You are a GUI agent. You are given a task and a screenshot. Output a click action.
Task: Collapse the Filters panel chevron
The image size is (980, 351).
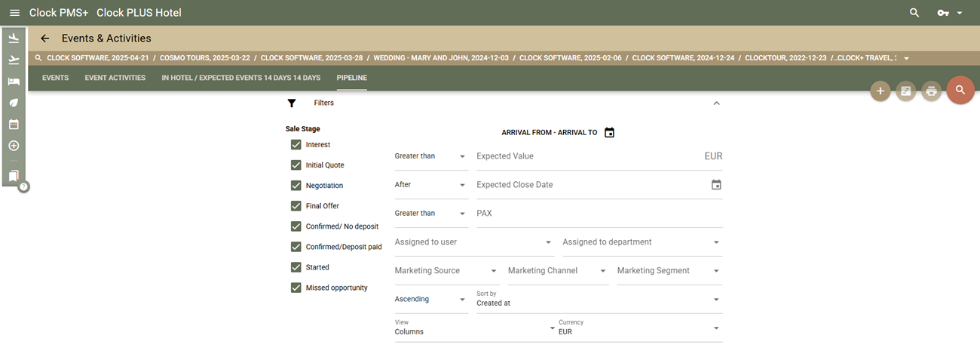coord(716,103)
